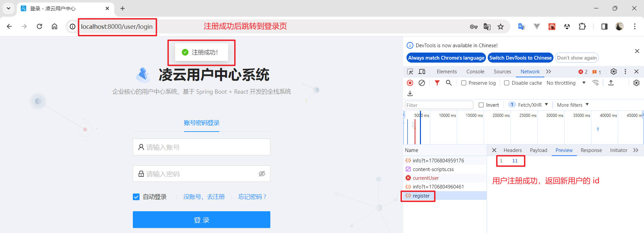
Task: Enable the Preserve log checkbox
Action: (x=464, y=83)
